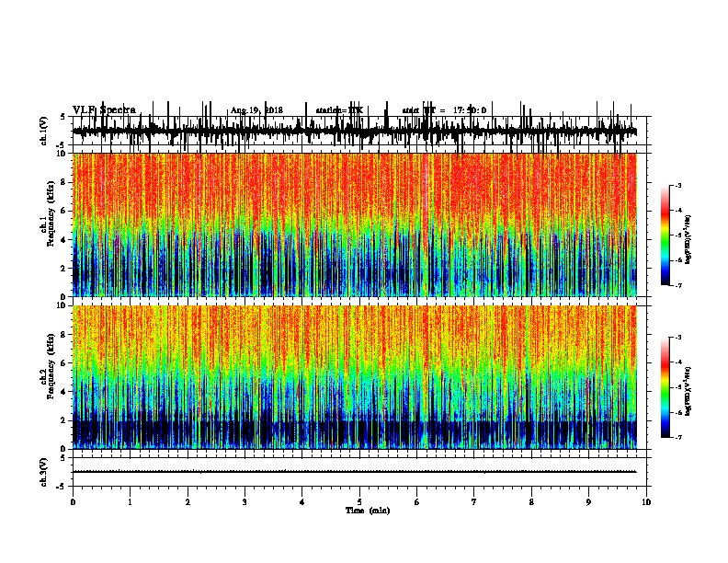
Task: Click the time-axis tick label '7'
Action: [474, 502]
